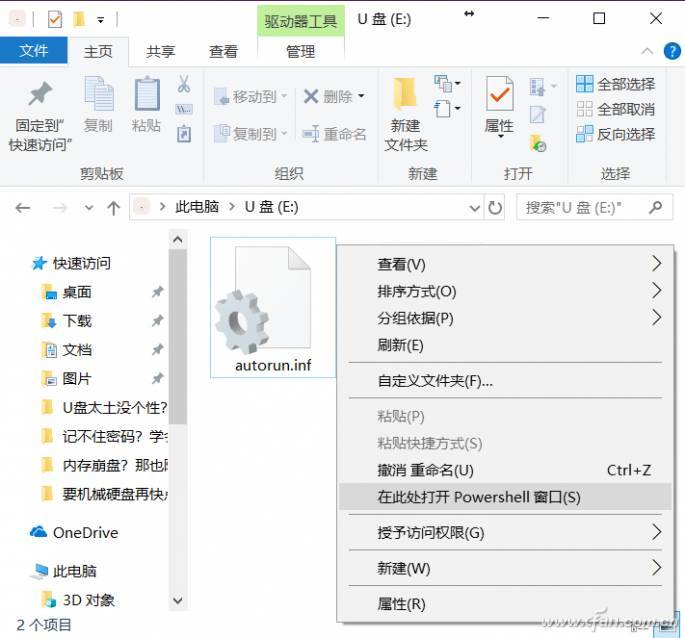This screenshot has width=685, height=638.
Task: Switch to the Manage (管理) tab
Action: pos(301,52)
